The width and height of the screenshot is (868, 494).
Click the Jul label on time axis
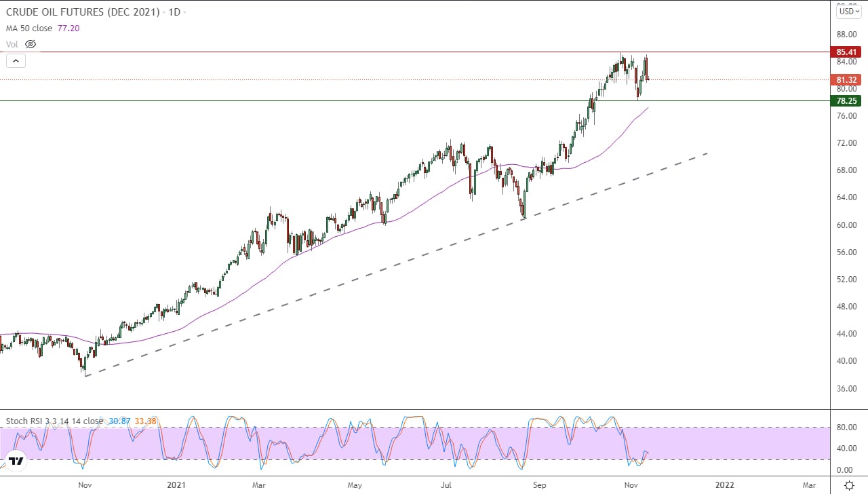(446, 485)
